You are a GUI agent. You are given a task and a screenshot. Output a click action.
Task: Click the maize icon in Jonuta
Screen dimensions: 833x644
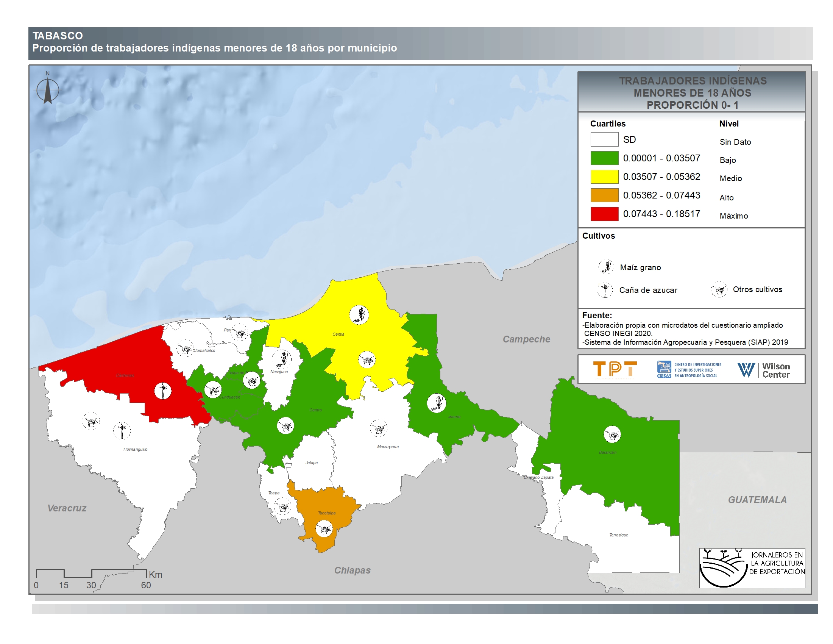tap(436, 403)
